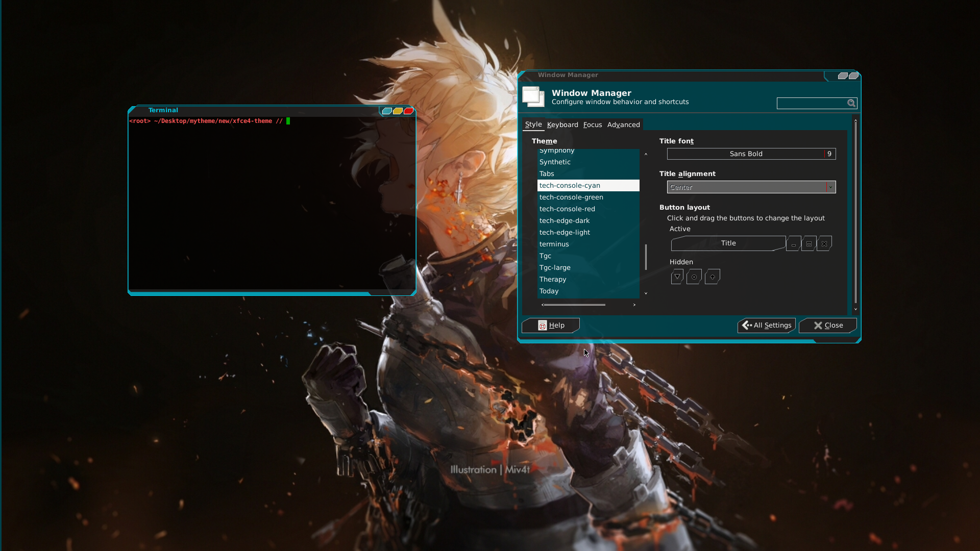Select the tech-edge-dark theme
Image resolution: width=980 pixels, height=551 pixels.
tap(588, 221)
